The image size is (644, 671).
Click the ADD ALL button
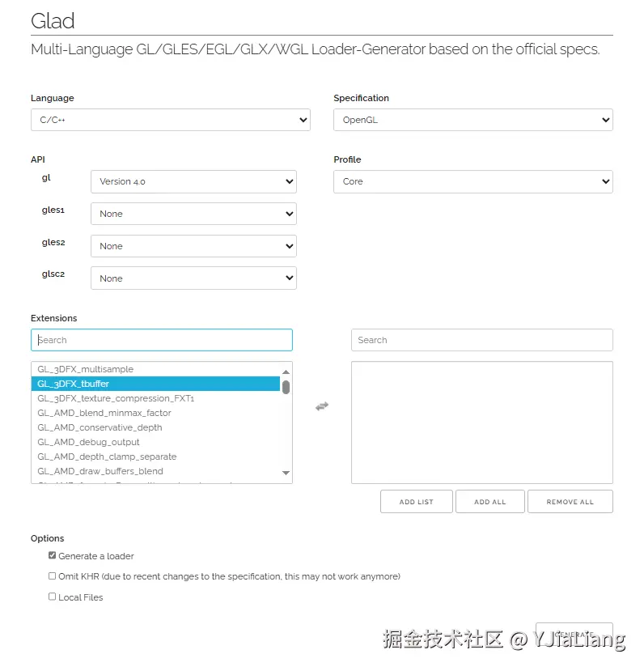pyautogui.click(x=490, y=502)
